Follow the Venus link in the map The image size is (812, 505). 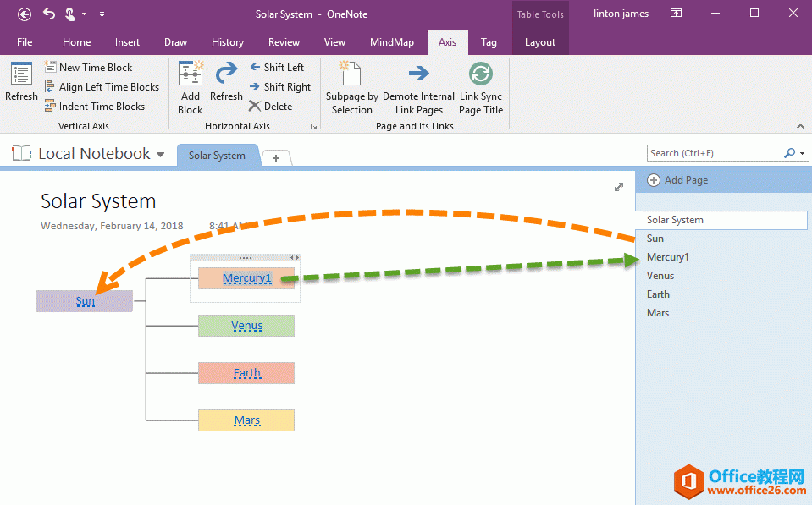(x=246, y=325)
